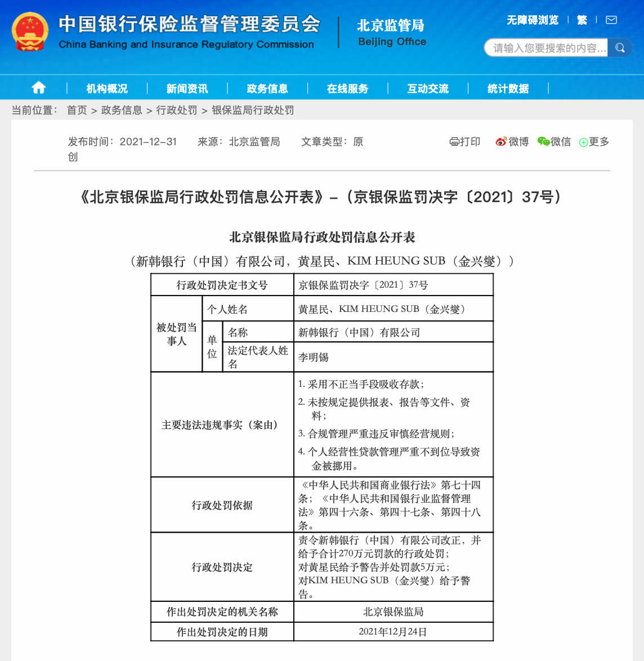Open the 互动交流 menu

428,88
